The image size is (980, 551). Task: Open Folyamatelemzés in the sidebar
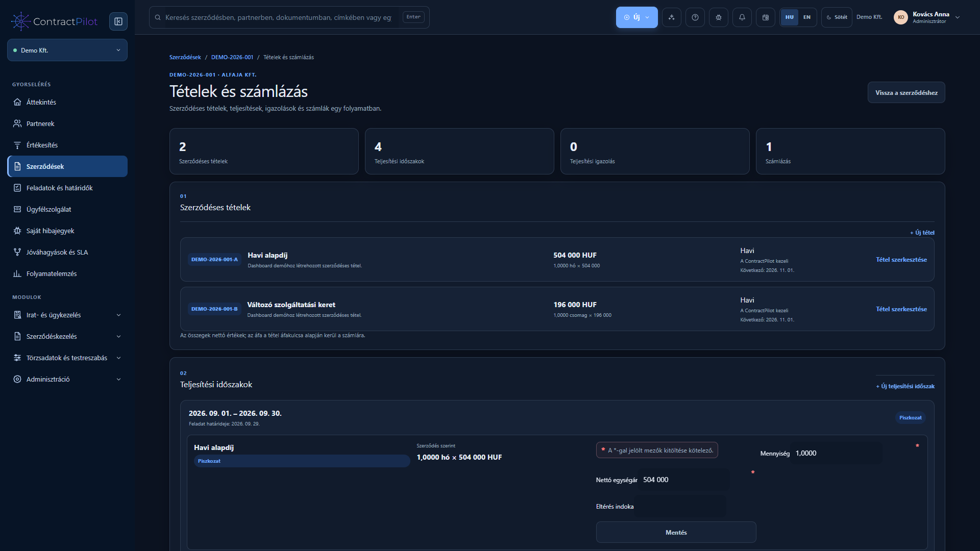pos(67,273)
